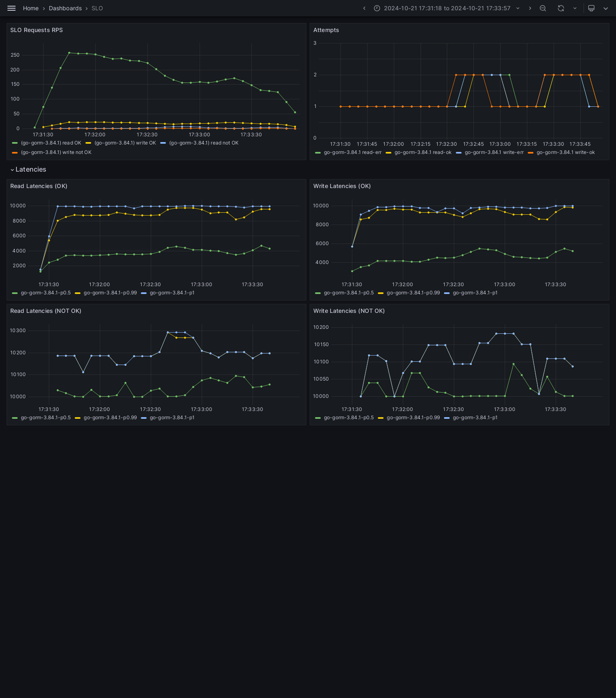Collapse the Latencies row

click(28, 170)
